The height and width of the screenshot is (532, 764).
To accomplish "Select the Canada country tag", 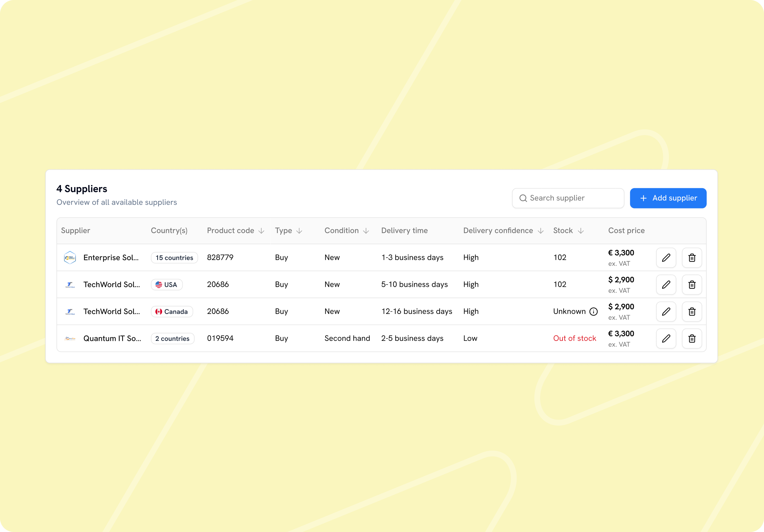I will tap(172, 312).
